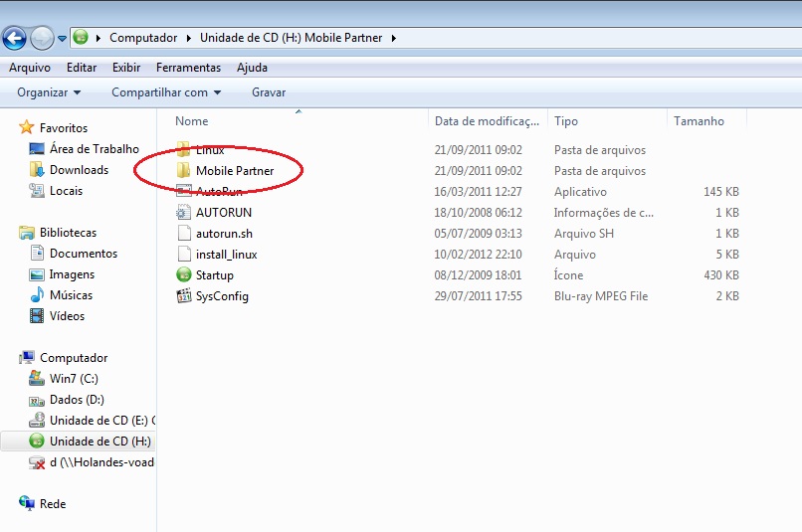The image size is (802, 532).
Task: Open the Editar menu
Action: [82, 68]
